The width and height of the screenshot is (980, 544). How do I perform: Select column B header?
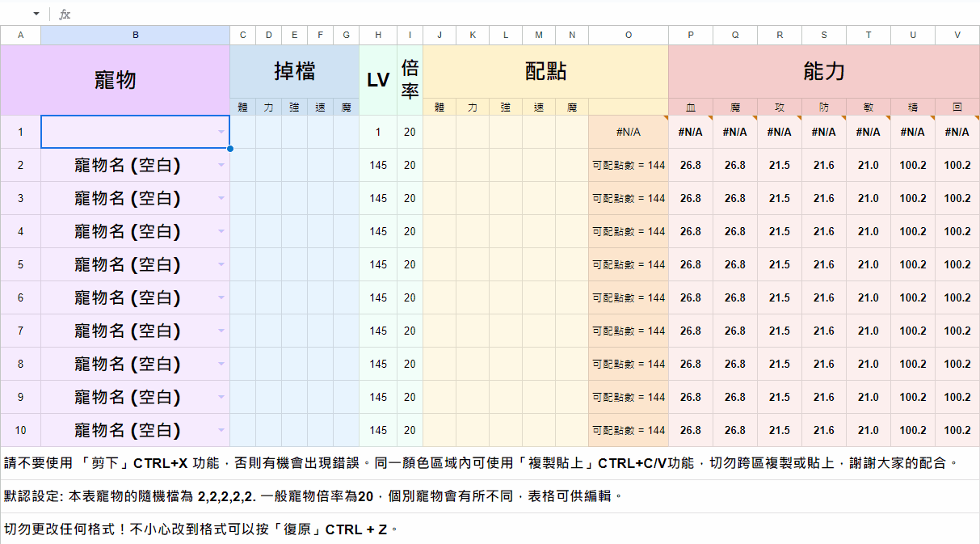point(136,35)
